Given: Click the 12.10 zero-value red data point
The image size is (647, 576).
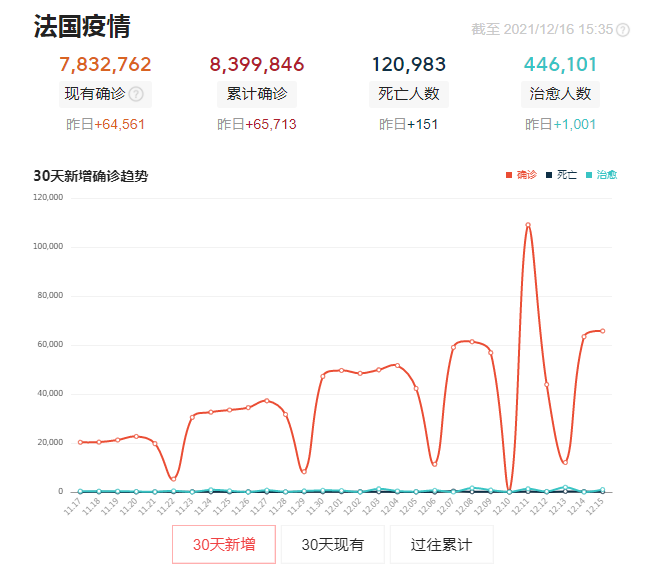Looking at the screenshot, I should 509,491.
